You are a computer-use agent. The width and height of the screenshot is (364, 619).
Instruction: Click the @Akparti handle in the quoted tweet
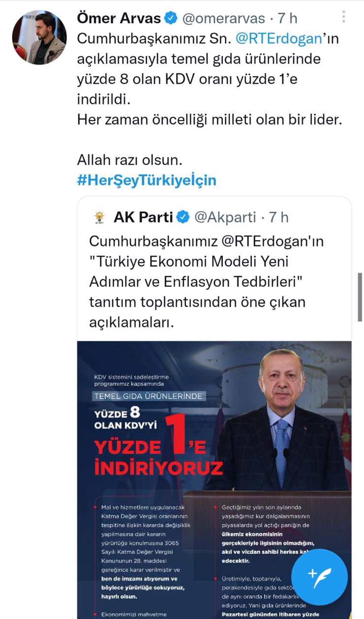[225, 217]
